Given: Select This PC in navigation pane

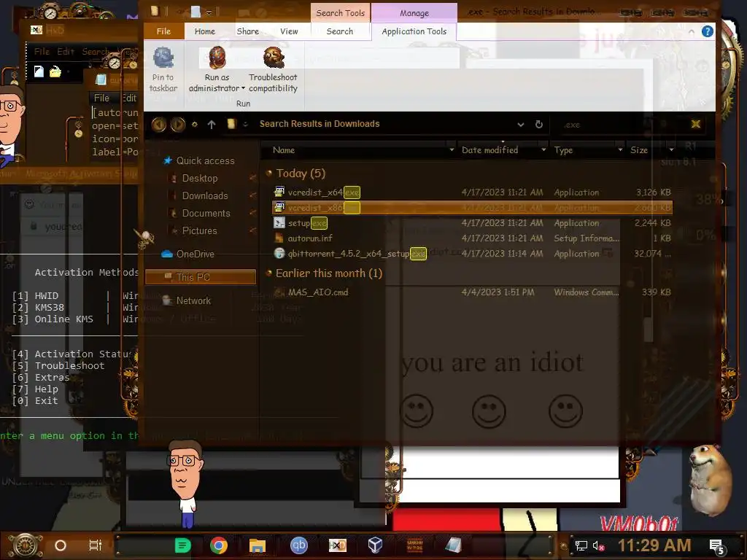Looking at the screenshot, I should [200, 277].
